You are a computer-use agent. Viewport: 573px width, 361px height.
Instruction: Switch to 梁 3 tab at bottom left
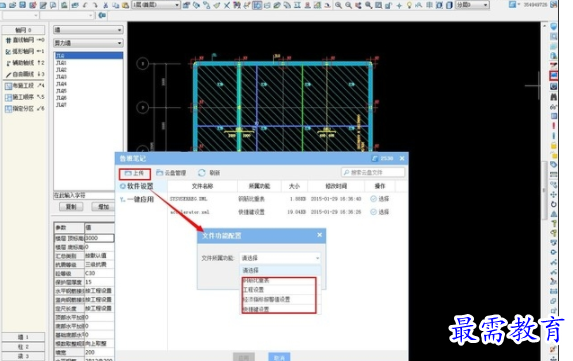(x=23, y=356)
